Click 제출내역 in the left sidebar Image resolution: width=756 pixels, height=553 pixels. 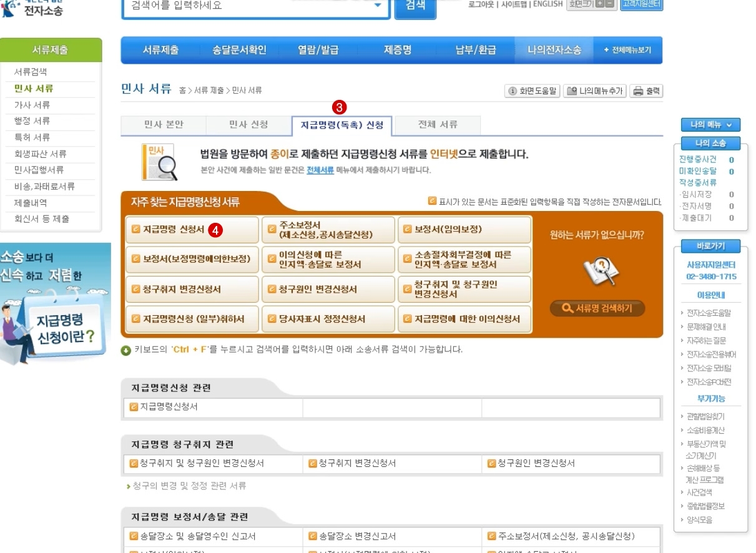point(31,203)
